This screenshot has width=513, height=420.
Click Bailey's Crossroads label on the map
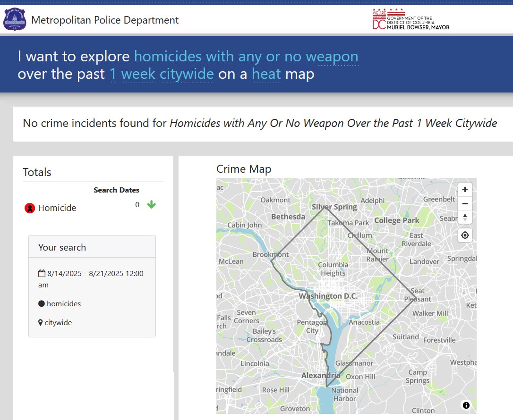pyautogui.click(x=264, y=336)
